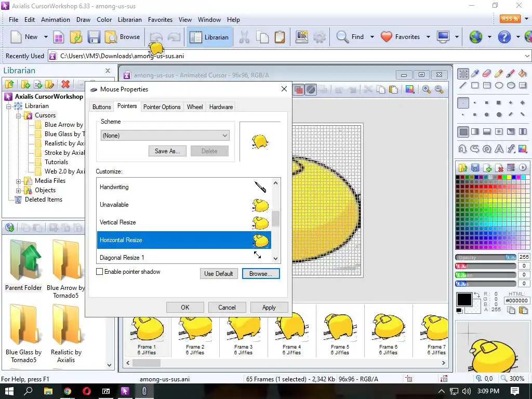Click Apply in Mouse Properties
The image size is (532, 399).
[x=269, y=308]
